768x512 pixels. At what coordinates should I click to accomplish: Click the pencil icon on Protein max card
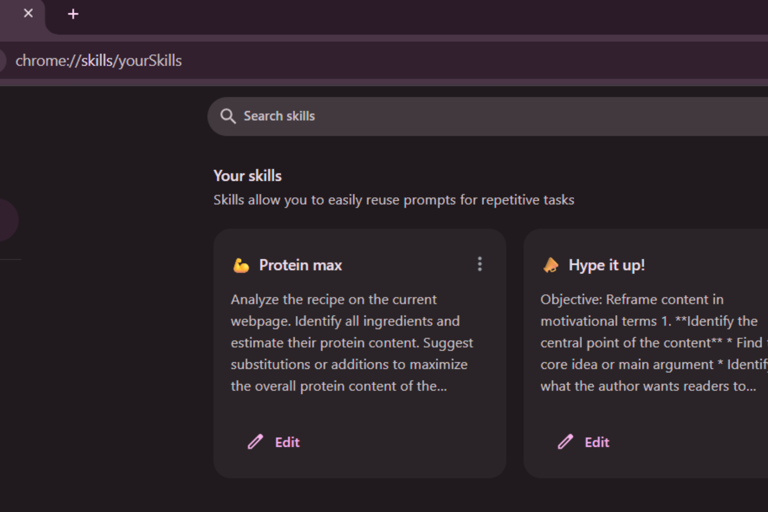255,442
